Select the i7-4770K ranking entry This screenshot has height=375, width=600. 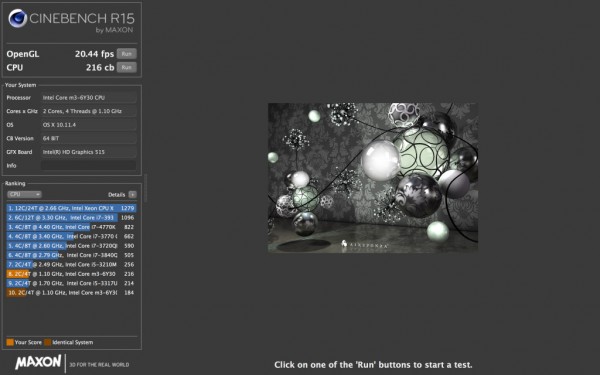71,227
